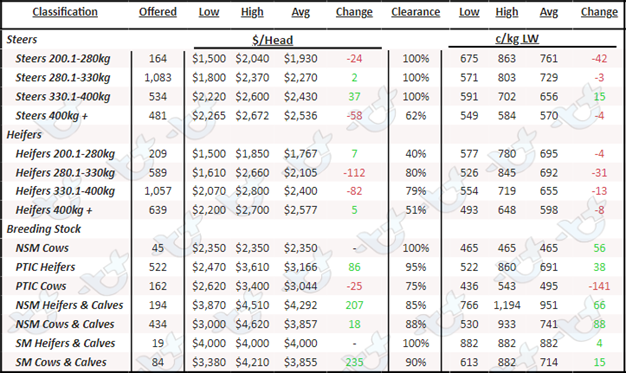The image size is (626, 373).
Task: Click the 62% clearance cell
Action: 416,116
